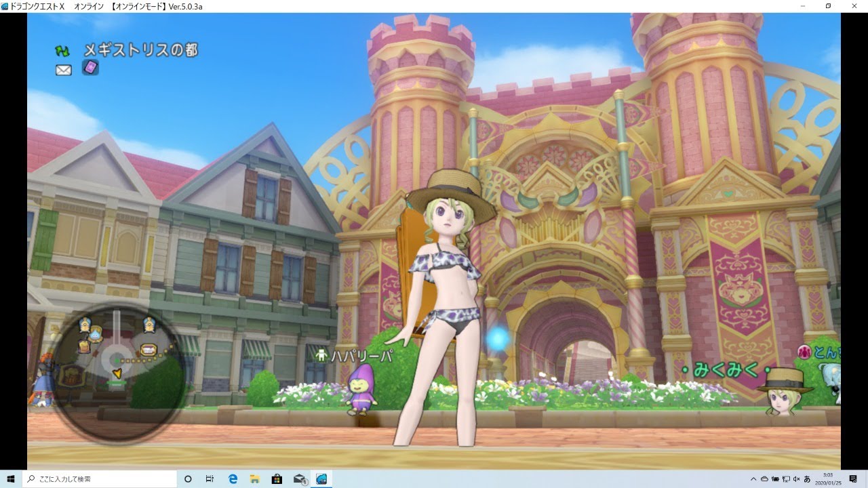This screenshot has width=868, height=488.
Task: Click the OneDrive cloud tray icon
Action: (764, 479)
